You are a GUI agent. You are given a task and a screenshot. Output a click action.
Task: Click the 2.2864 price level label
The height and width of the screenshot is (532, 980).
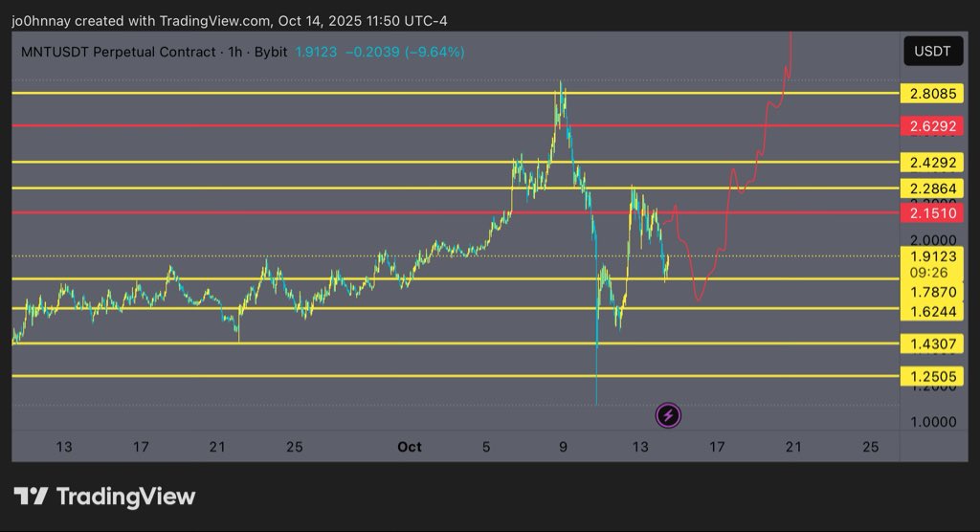931,188
